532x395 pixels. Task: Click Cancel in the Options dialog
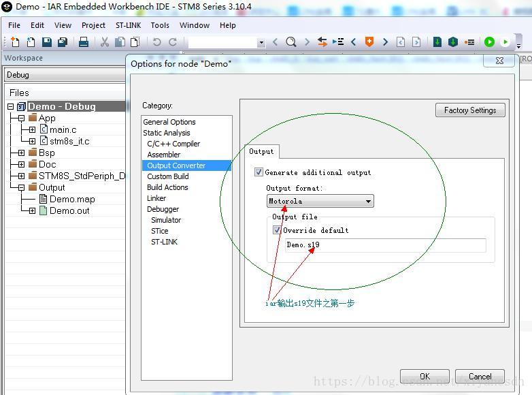point(480,377)
